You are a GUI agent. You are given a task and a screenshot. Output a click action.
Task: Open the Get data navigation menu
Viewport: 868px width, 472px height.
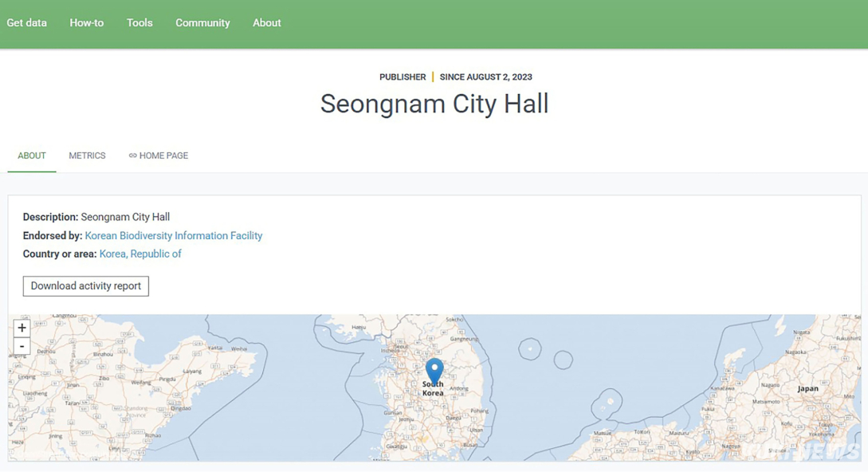coord(27,23)
